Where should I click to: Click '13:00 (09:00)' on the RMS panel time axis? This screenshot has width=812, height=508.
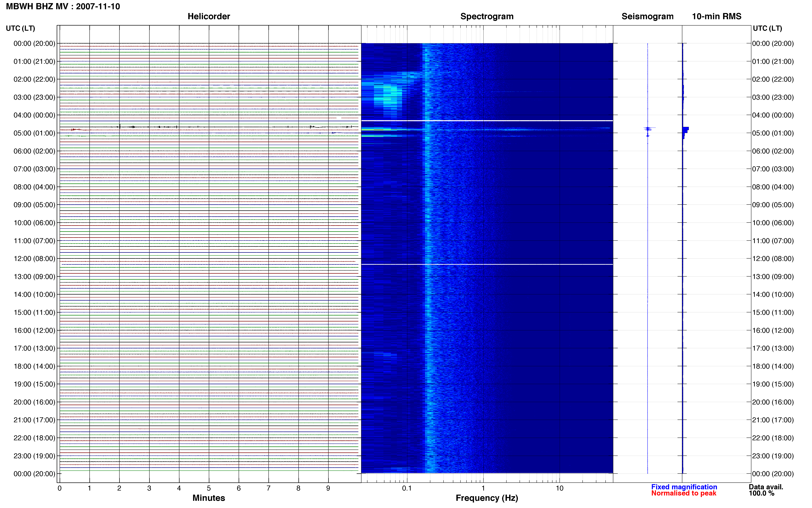773,277
